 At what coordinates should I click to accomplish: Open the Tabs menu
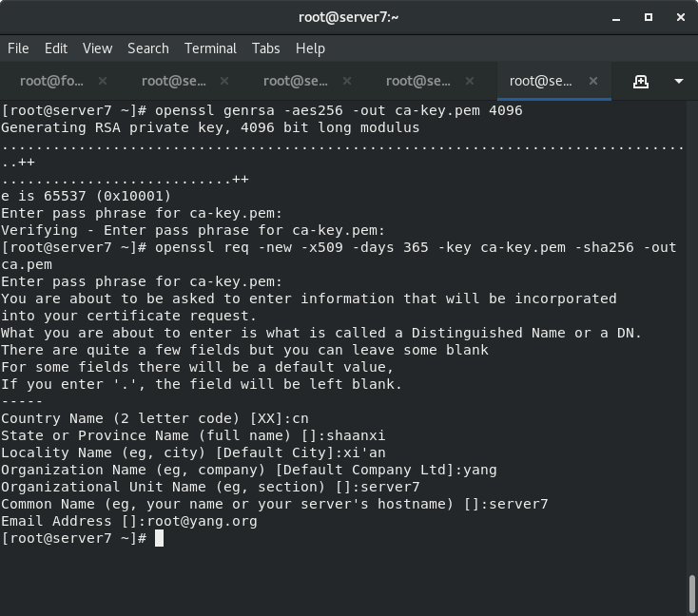(265, 48)
